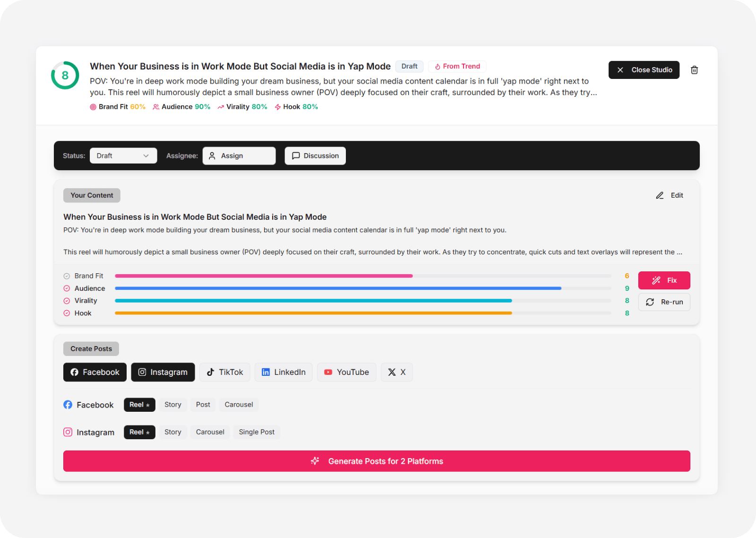
Task: Click the Audience people icon
Action: coord(156,107)
